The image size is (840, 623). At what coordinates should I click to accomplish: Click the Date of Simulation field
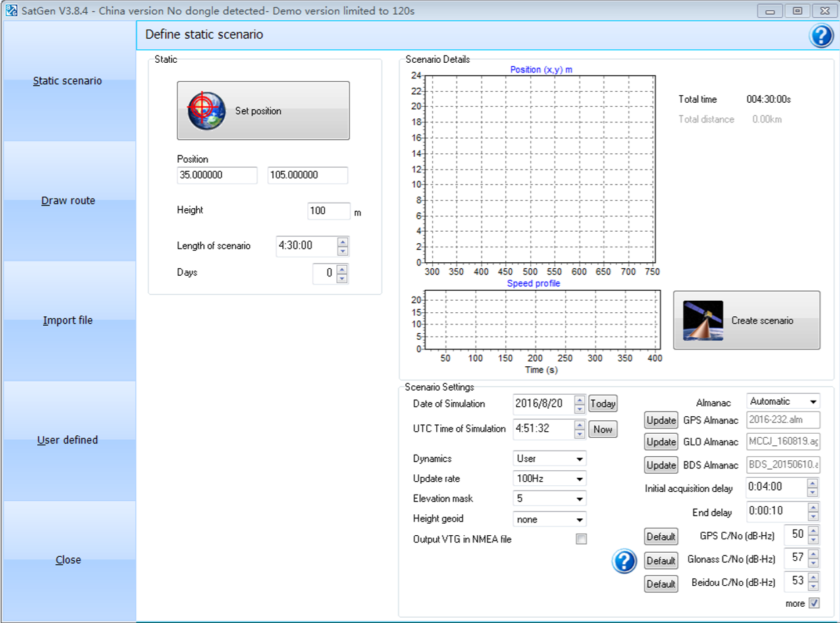tap(543, 404)
